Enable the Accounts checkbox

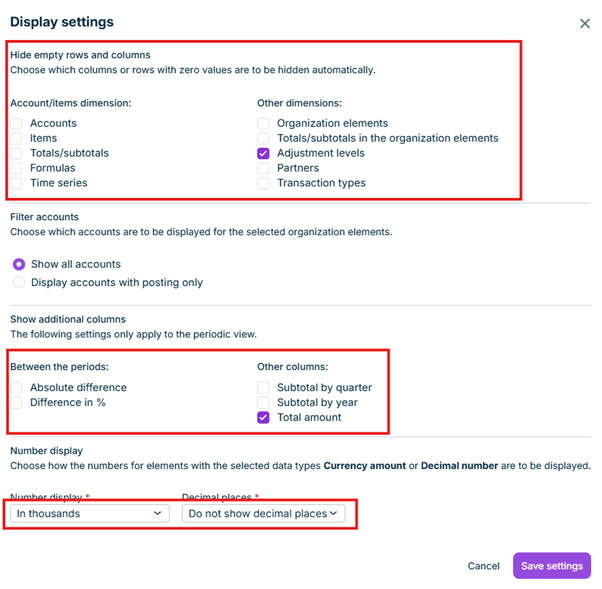pos(16,123)
